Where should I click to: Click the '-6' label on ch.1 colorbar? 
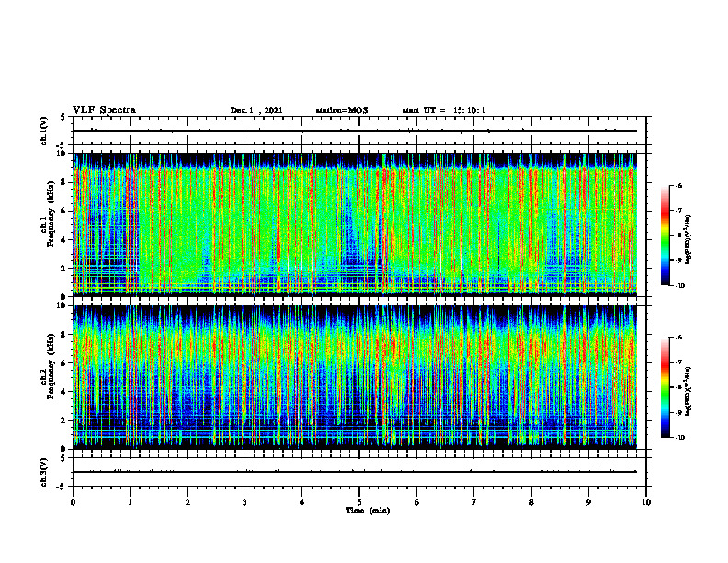[678, 185]
